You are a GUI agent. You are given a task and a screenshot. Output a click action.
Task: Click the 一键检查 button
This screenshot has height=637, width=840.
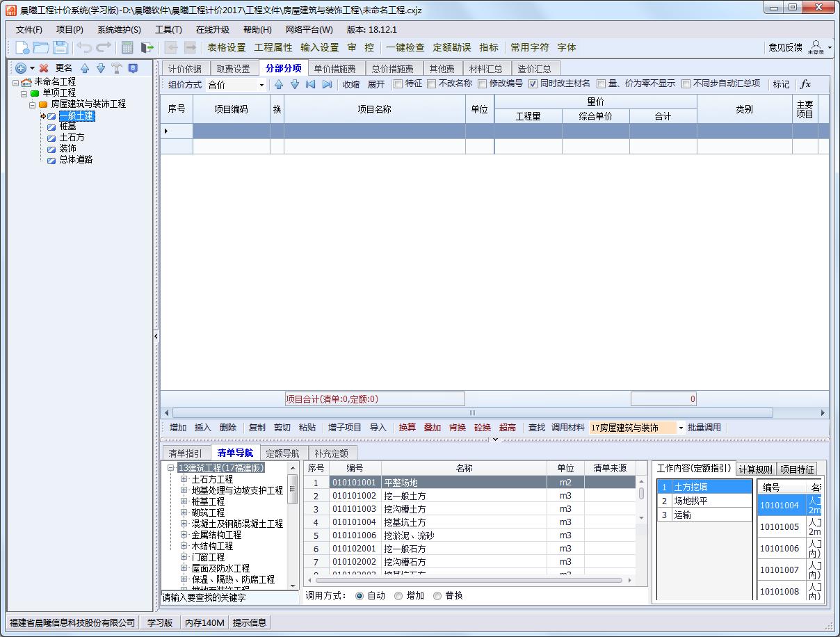tap(405, 47)
